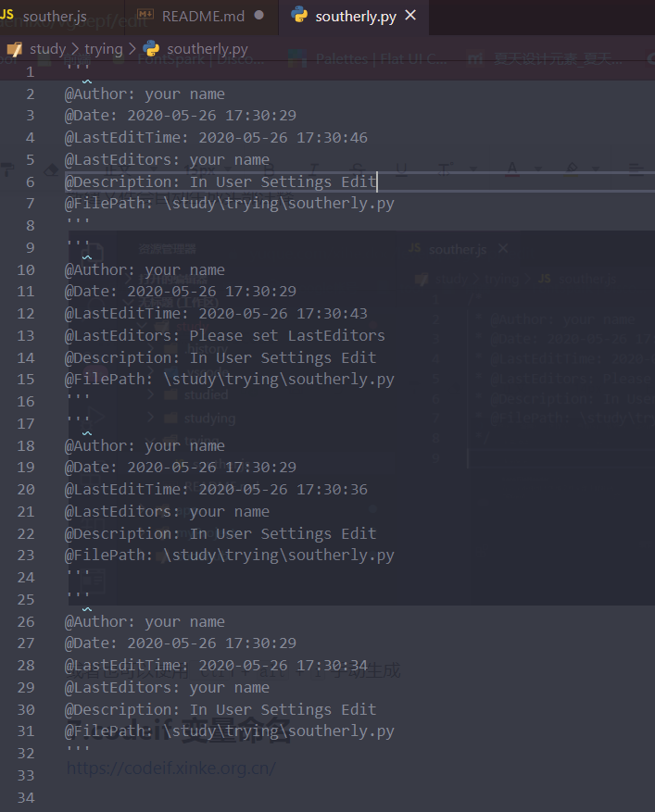Open the trying folder breadcrumb
The height and width of the screenshot is (812, 655).
[104, 49]
